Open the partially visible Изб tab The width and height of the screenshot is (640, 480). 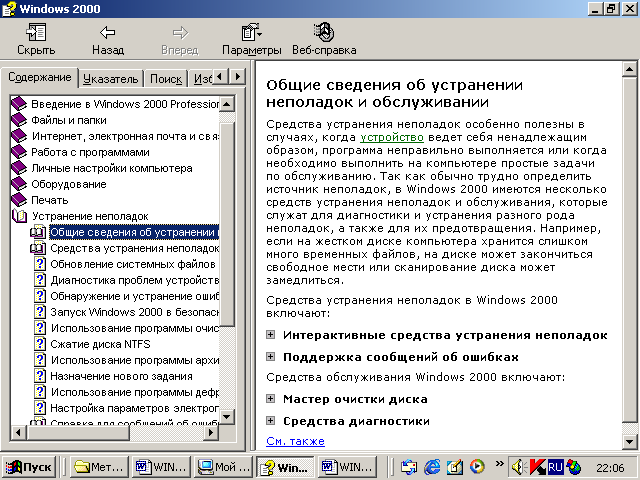(202, 79)
